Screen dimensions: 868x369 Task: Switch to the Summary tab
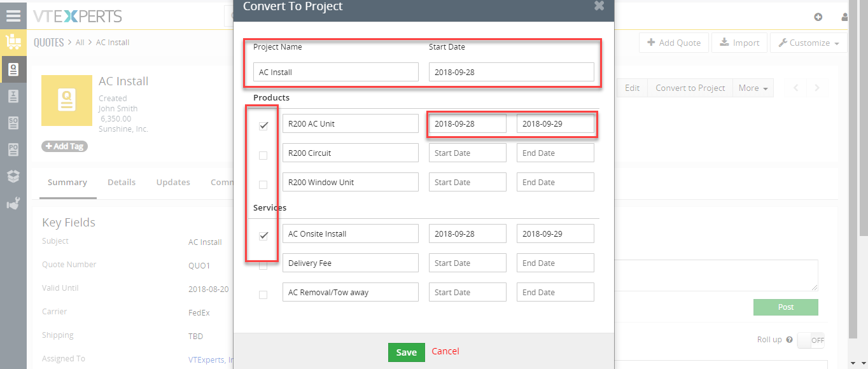(x=67, y=182)
